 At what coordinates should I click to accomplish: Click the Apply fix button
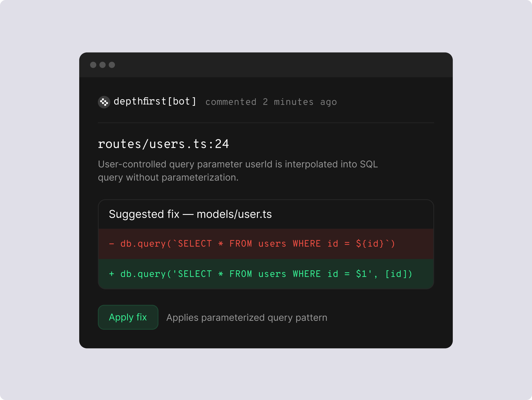click(128, 317)
